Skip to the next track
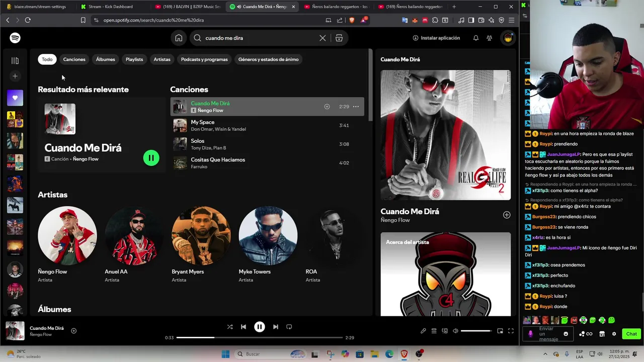Image resolution: width=644 pixels, height=362 pixels. [275, 327]
